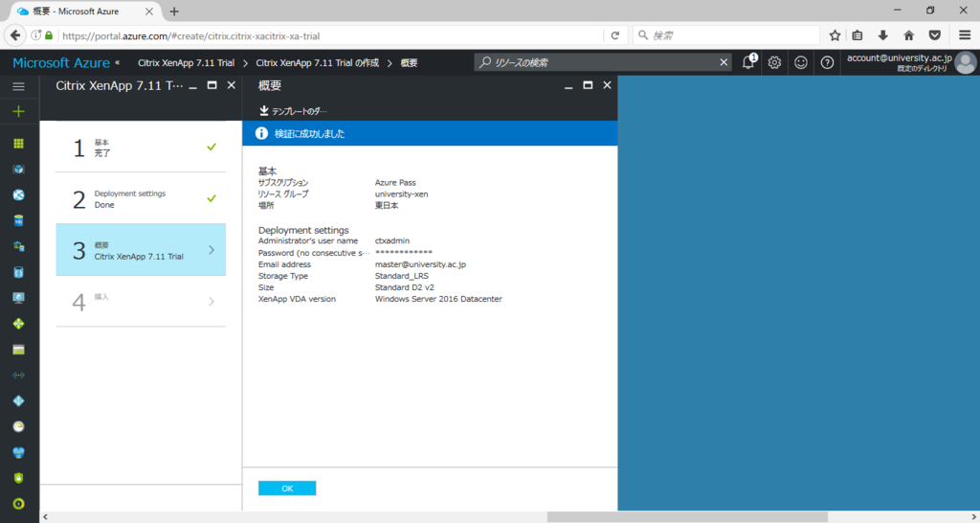Click the Microsoft Azure logo text

pyautogui.click(x=61, y=62)
